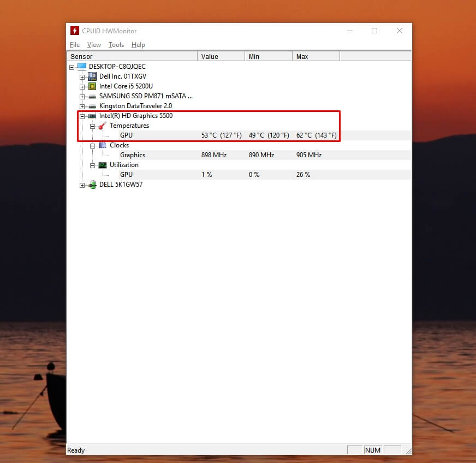This screenshot has width=476, height=463.
Task: Expand the Intel Core i5 5200U node
Action: pyautogui.click(x=82, y=86)
